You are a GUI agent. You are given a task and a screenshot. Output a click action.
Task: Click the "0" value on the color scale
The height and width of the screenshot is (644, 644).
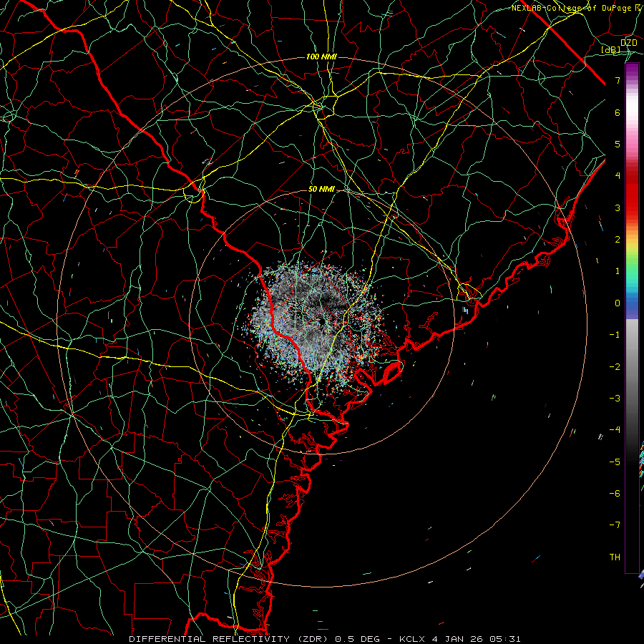(x=618, y=303)
